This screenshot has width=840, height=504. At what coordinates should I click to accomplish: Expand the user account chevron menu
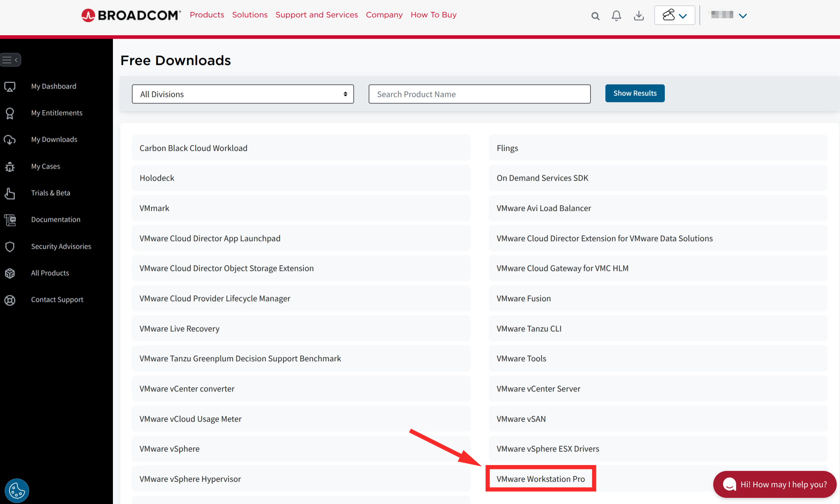743,16
